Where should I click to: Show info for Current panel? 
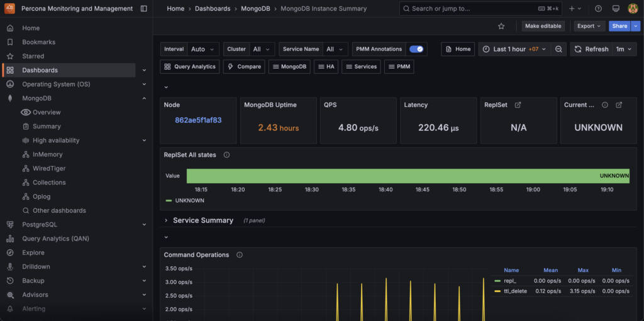point(604,105)
